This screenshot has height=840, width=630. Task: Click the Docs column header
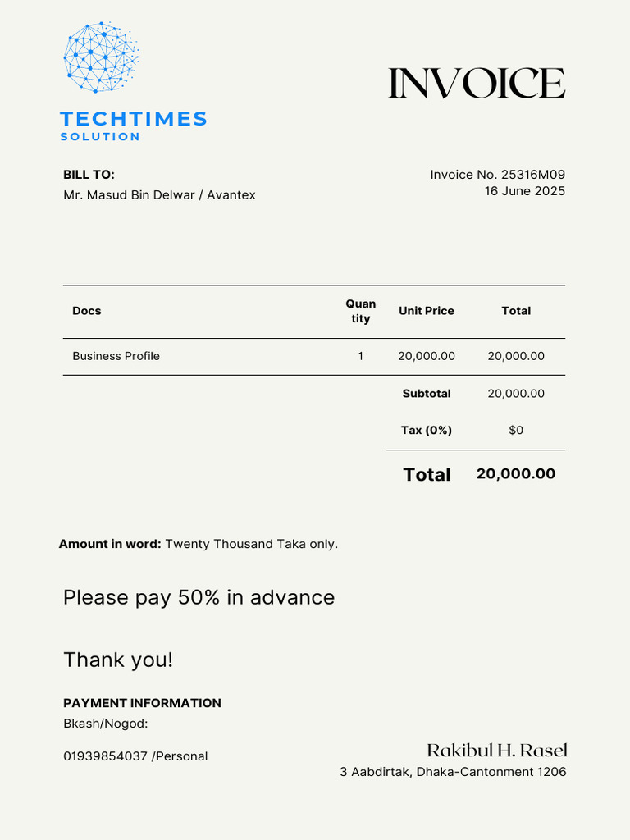[x=87, y=311]
